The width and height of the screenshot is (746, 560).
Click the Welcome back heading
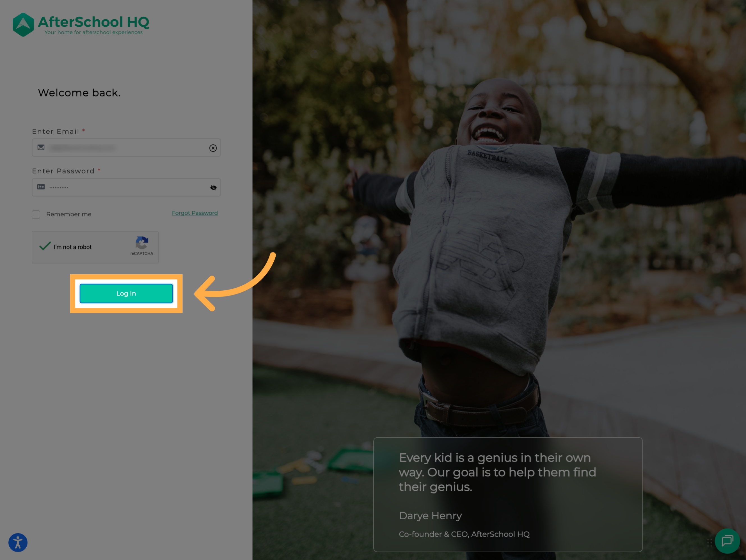tap(79, 93)
